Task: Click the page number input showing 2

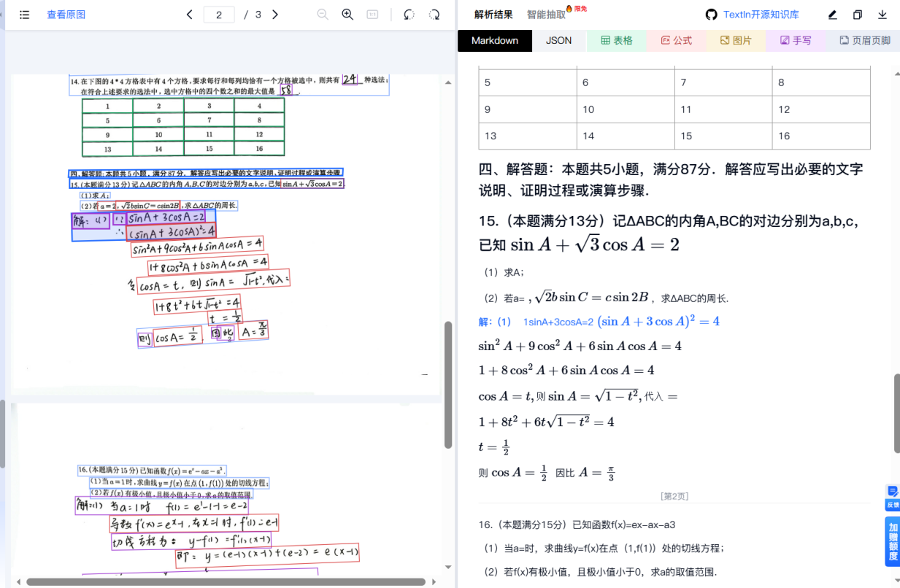Action: point(219,14)
